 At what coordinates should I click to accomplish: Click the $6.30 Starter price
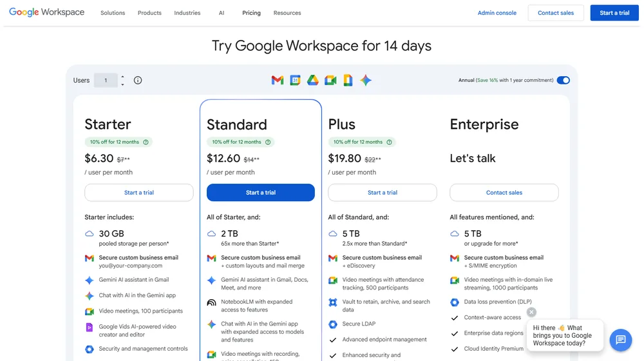tap(99, 159)
